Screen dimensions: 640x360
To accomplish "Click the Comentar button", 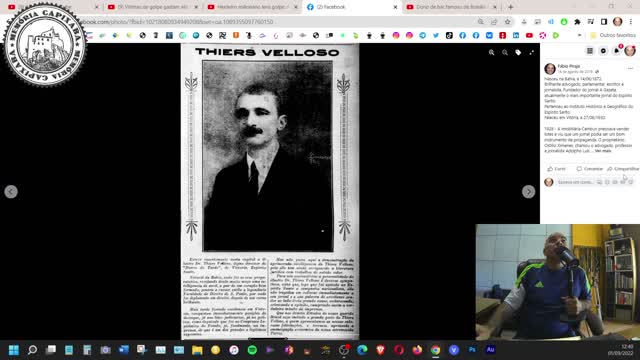I will (589, 169).
